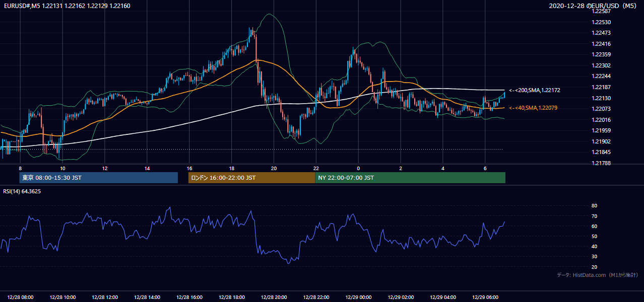Click the hour 16 tick on price chart
Screen dimensions: 644x302
coord(189,168)
